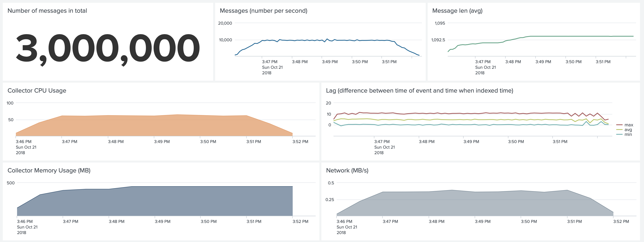Click the 0 label on Lag chart
This screenshot has width=644, height=242.
[330, 125]
